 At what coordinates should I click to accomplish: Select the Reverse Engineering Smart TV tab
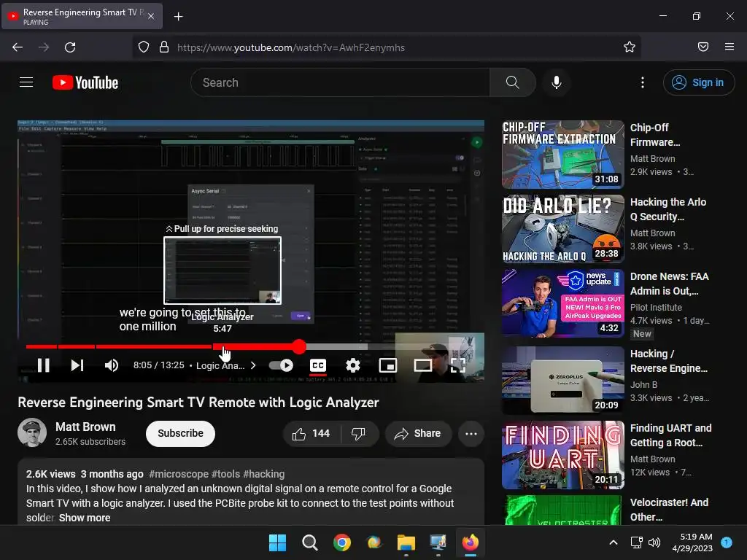click(x=82, y=16)
